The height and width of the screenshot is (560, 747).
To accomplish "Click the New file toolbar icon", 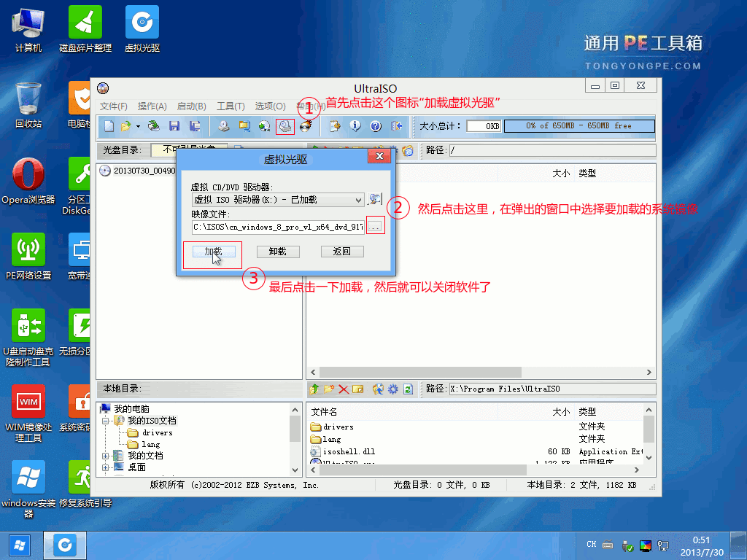I will click(x=109, y=126).
